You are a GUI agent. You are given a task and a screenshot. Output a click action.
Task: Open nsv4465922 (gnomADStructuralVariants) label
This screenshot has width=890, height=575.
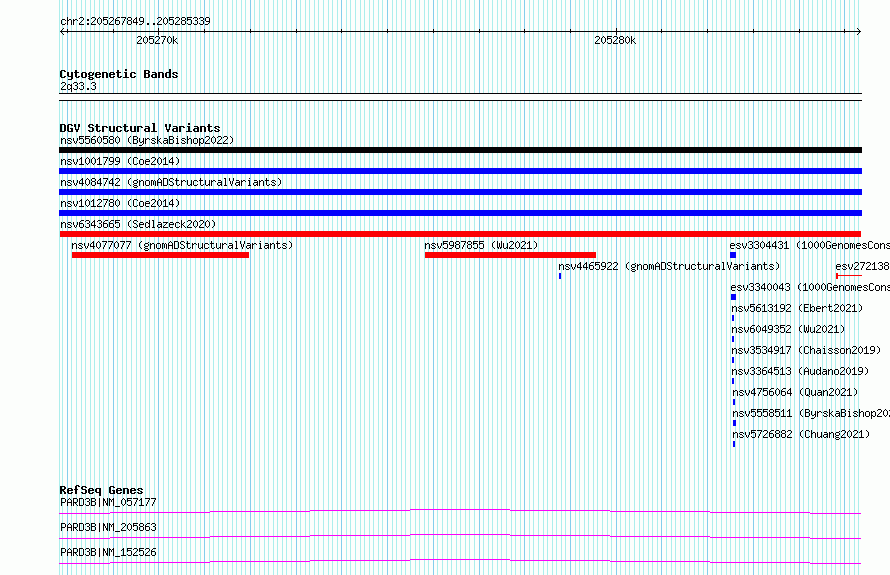[x=669, y=266]
